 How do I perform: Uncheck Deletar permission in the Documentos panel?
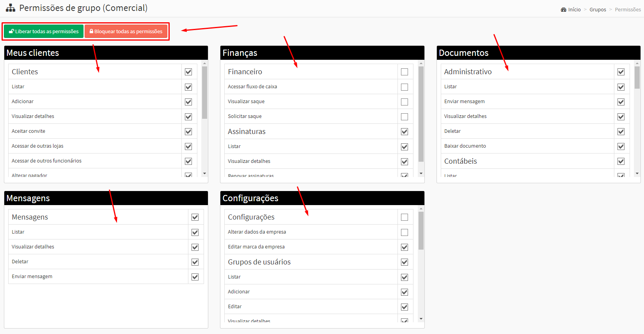[x=621, y=132]
